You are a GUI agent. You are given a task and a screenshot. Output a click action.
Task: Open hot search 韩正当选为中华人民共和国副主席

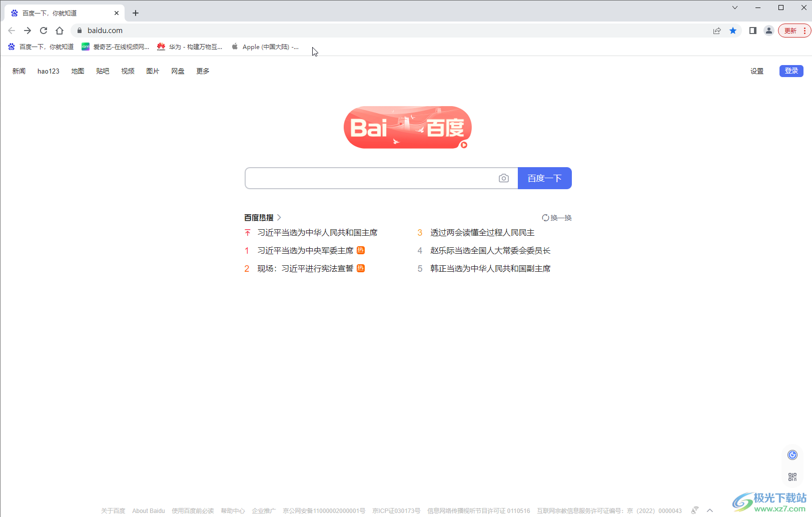(x=490, y=269)
